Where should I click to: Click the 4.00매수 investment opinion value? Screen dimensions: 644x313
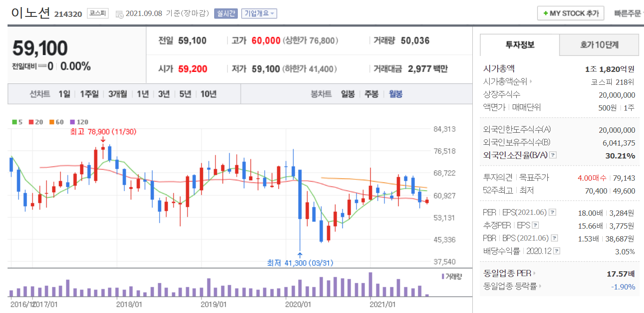(592, 178)
